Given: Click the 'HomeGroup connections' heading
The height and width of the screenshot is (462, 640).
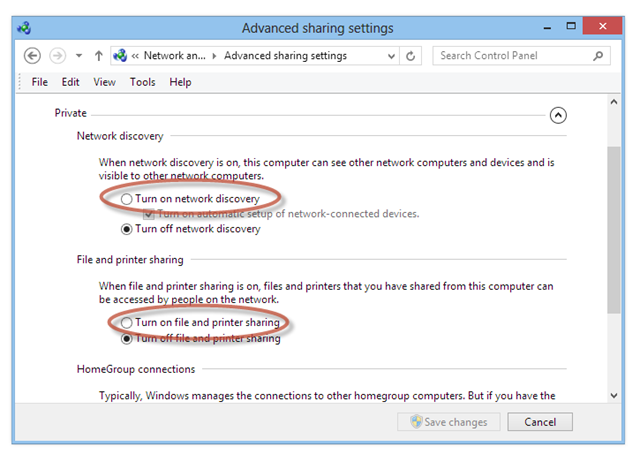Looking at the screenshot, I should pyautogui.click(x=136, y=369).
